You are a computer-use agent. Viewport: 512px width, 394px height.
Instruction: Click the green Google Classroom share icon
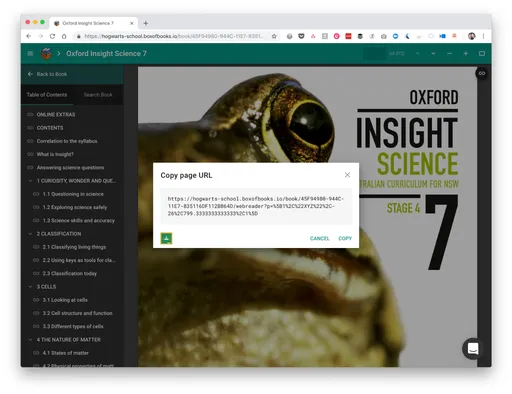click(166, 238)
